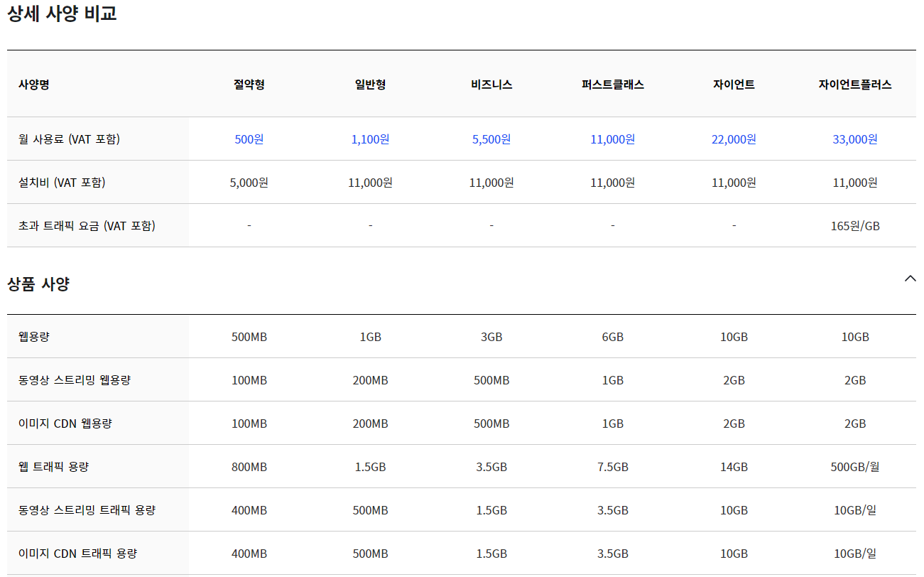Click the 5,000원 installation fee cell

(x=249, y=183)
